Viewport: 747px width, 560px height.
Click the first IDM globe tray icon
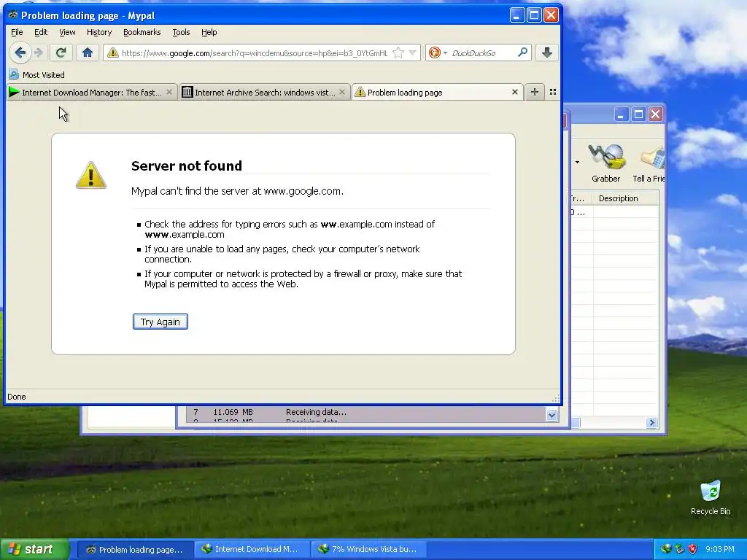coord(666,550)
